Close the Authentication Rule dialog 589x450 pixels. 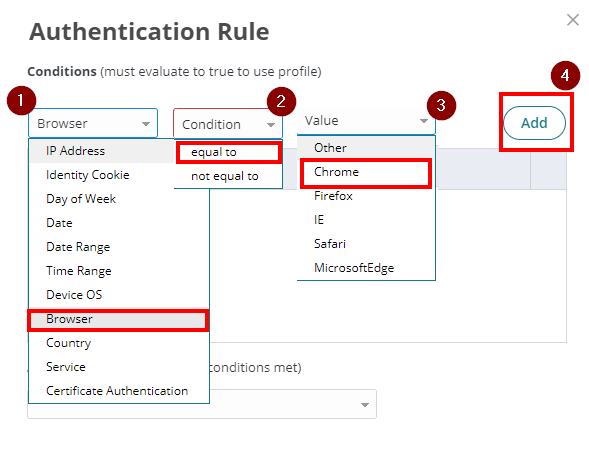click(x=573, y=20)
